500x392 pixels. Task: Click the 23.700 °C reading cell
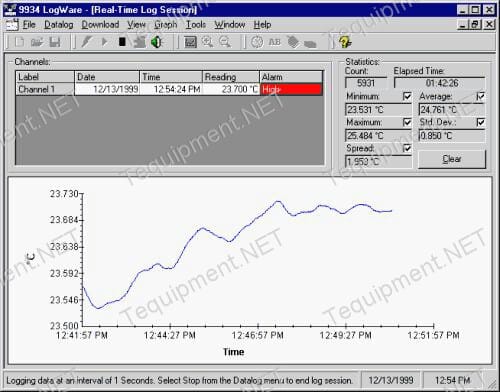231,89
